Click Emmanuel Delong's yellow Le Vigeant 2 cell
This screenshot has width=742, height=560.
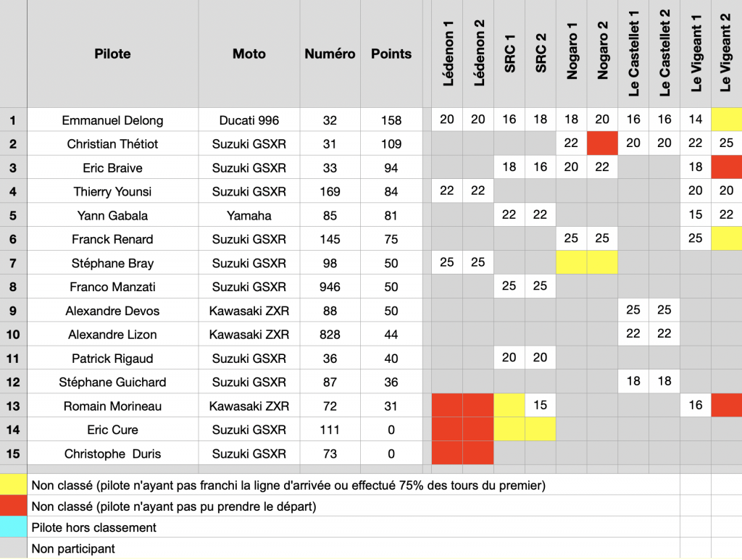(726, 120)
